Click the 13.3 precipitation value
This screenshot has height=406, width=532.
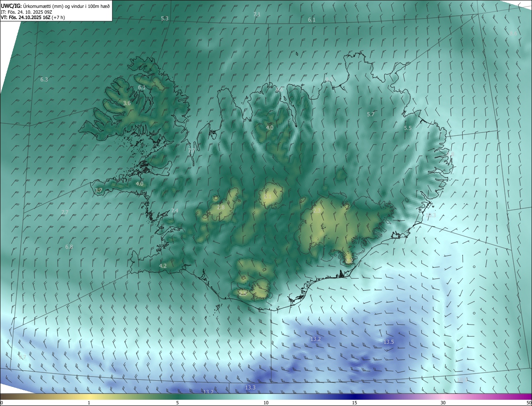250,388
